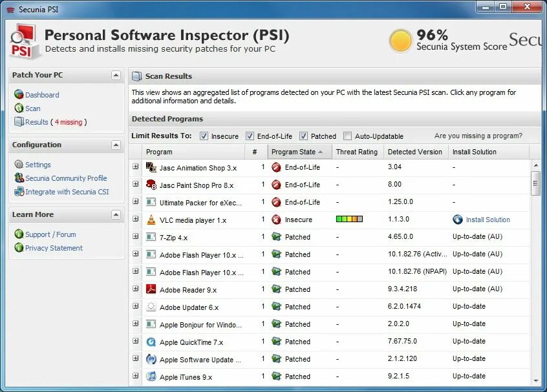Viewport: 547px width, 392px height.
Task: Click the End-of-Life icon for Jasc Animation Shop
Action: tap(276, 167)
